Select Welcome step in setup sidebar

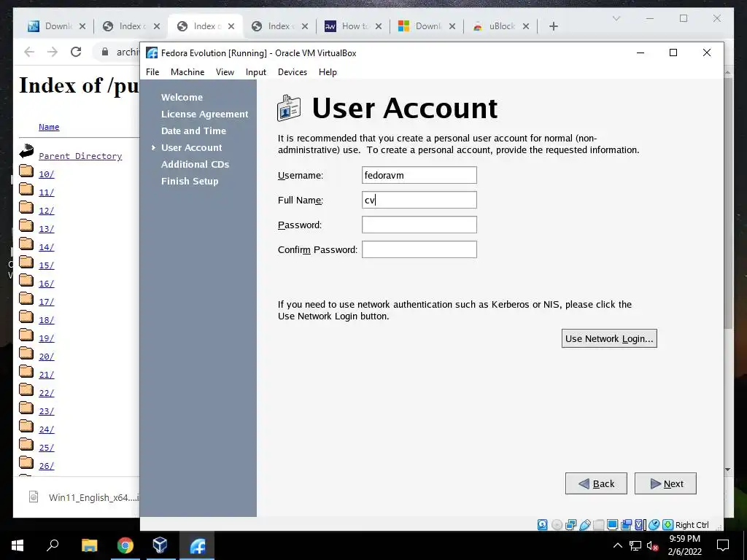182,97
